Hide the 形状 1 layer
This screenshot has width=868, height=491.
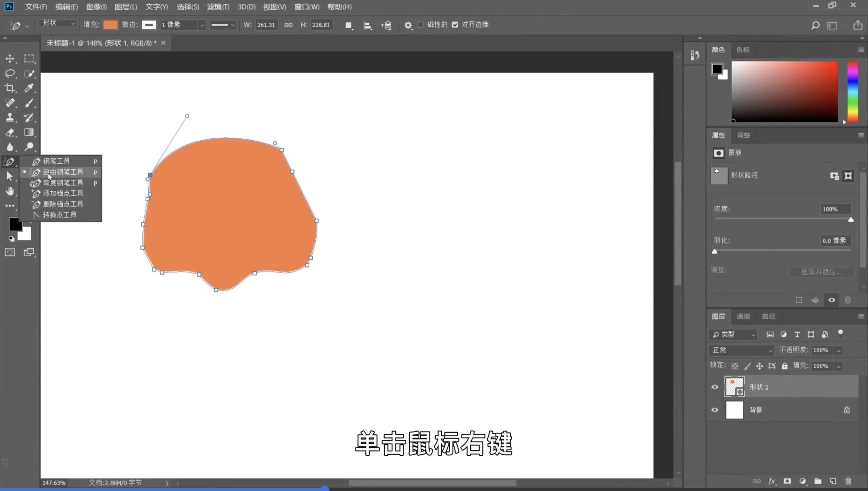[715, 387]
